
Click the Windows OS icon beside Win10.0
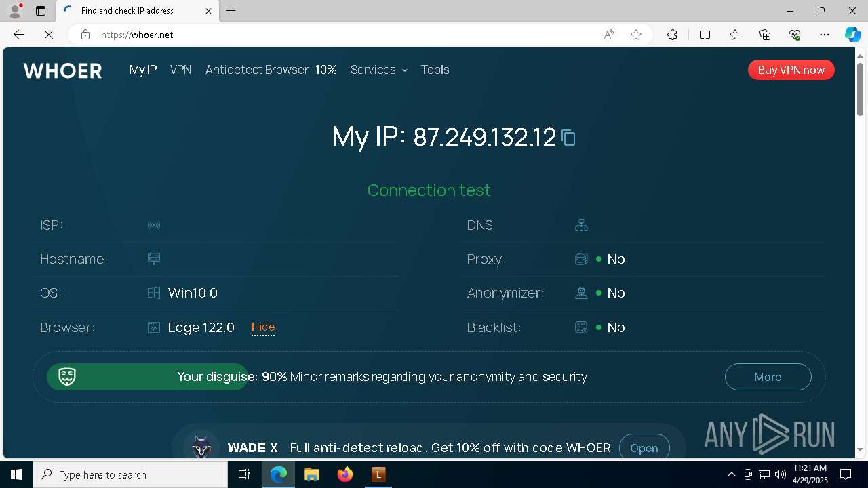154,293
